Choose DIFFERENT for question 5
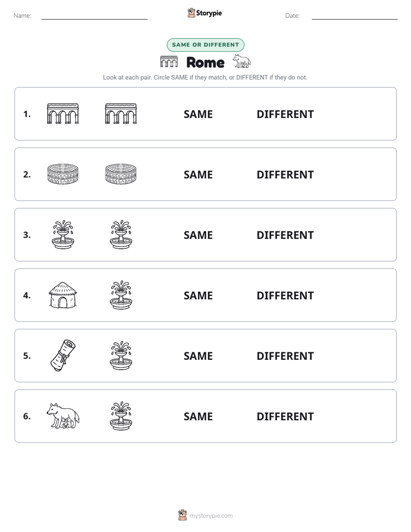 coord(285,356)
